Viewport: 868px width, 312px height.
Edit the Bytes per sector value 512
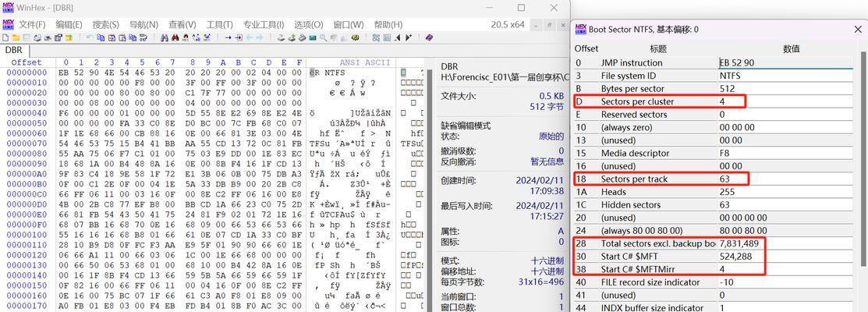click(x=785, y=88)
